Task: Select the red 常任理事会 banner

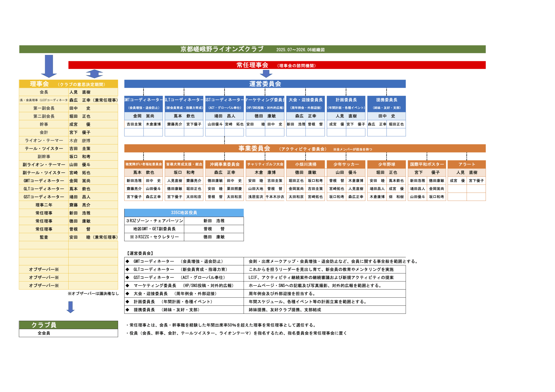Action: click(x=277, y=65)
